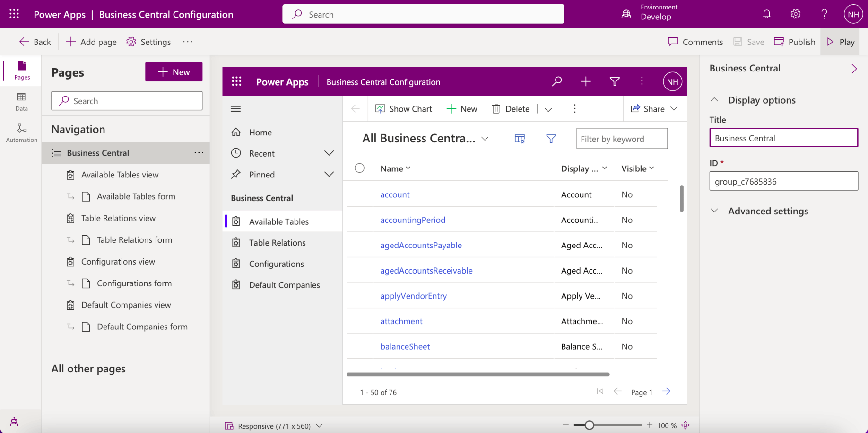Click the Title text field
868x433 pixels.
(x=783, y=138)
